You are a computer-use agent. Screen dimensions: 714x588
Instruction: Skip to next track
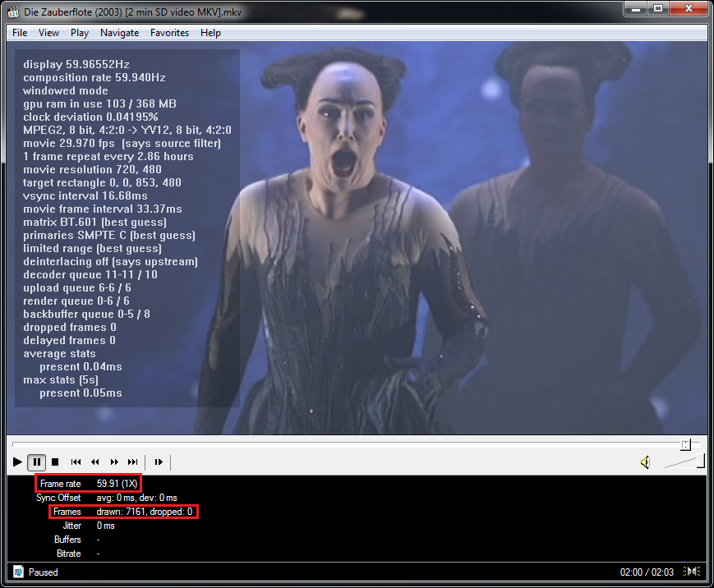[x=132, y=462]
